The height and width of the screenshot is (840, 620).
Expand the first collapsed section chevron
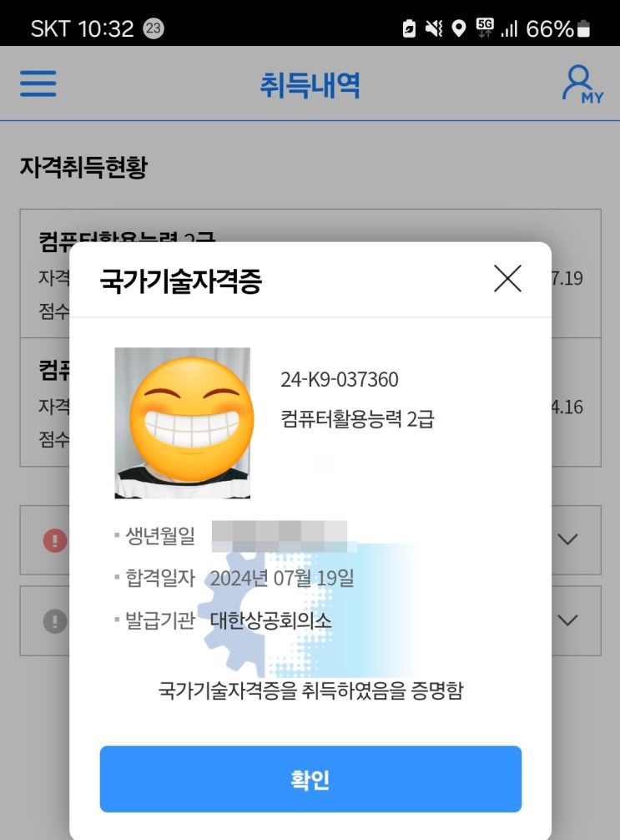(567, 539)
